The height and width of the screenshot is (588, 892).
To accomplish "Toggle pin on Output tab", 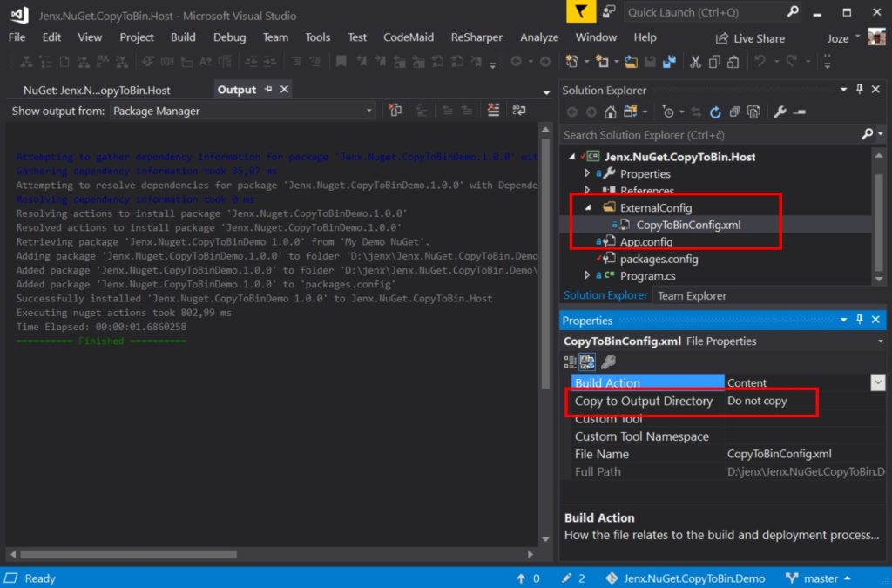I will click(268, 89).
